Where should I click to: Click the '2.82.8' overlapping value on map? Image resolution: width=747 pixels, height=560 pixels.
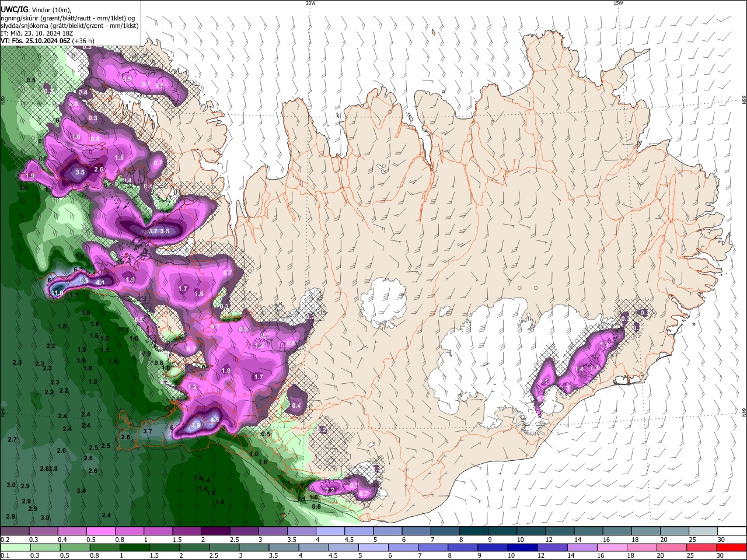pyautogui.click(x=49, y=468)
